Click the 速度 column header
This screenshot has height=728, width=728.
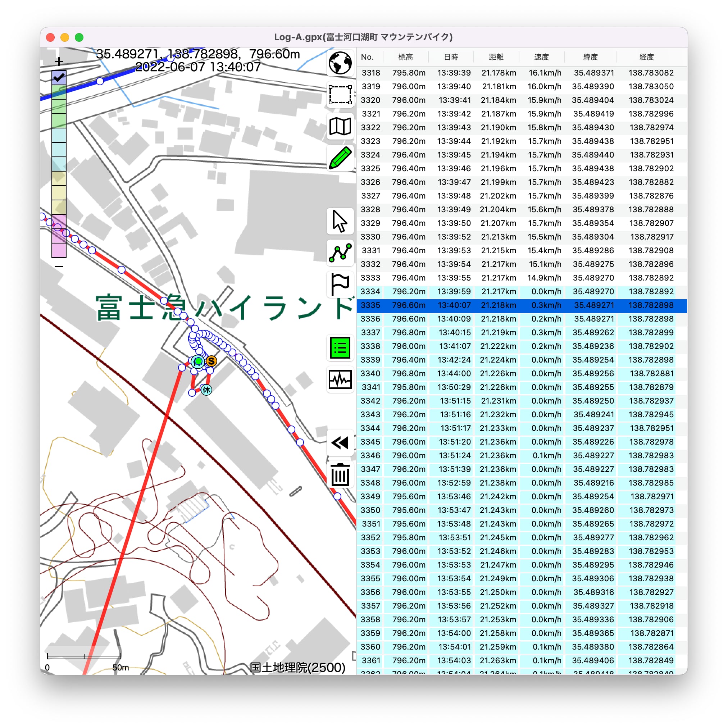coord(541,57)
